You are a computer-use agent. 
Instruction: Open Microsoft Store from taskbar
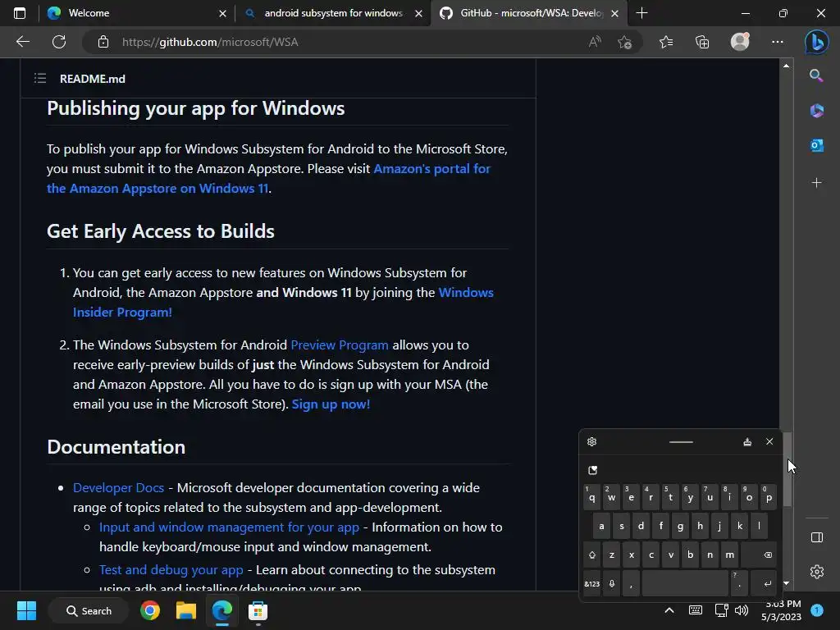pos(258,610)
